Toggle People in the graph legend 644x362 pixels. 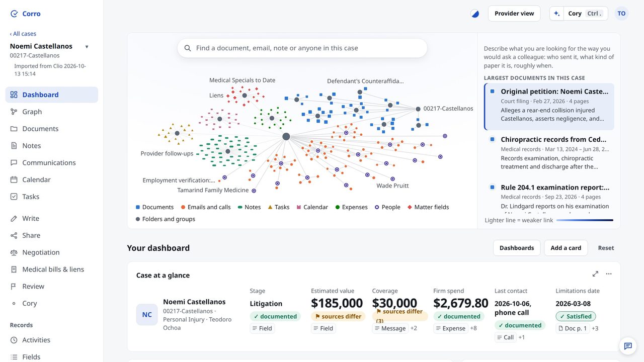point(387,207)
